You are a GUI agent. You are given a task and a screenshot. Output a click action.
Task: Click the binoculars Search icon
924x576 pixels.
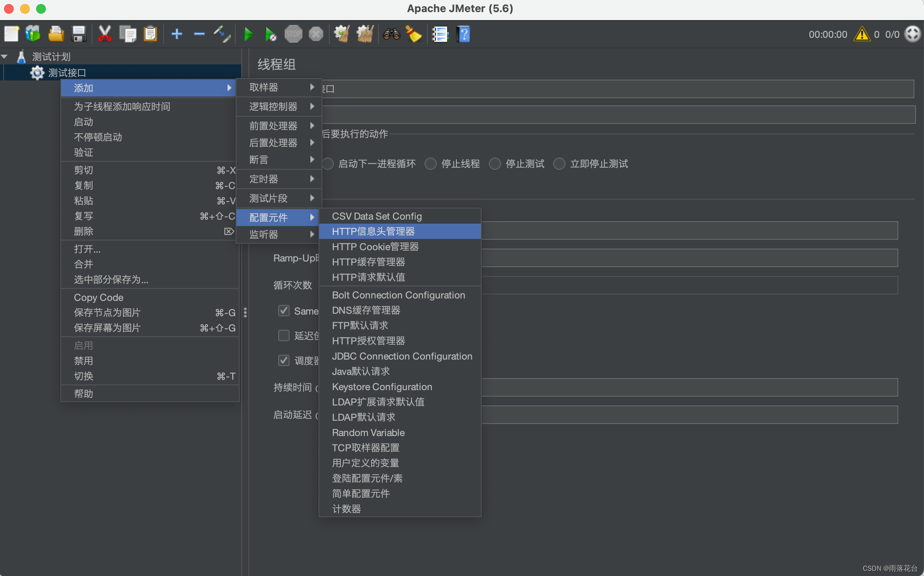click(x=391, y=34)
